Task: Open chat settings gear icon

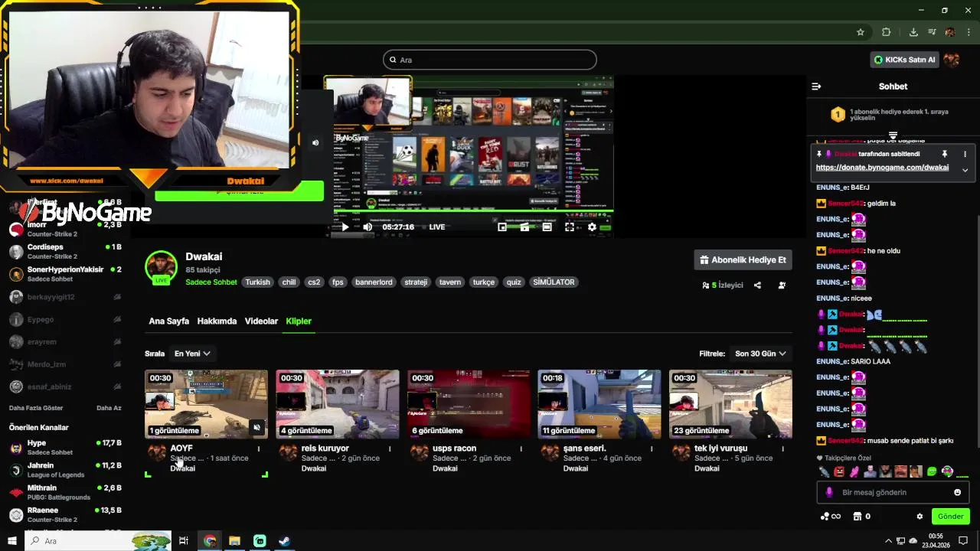Action: (x=920, y=517)
